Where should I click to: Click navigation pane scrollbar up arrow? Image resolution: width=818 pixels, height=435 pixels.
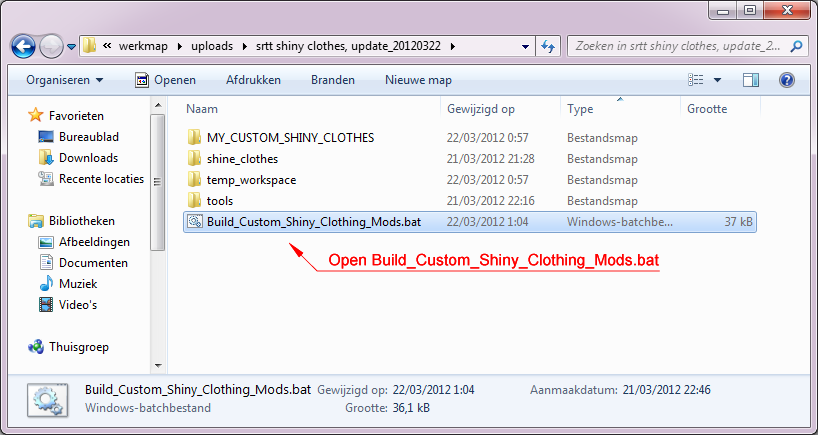[158, 106]
